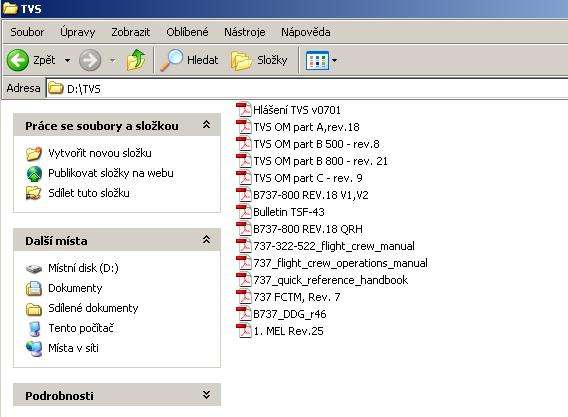Open the forward history dropdown arrow

(x=113, y=60)
